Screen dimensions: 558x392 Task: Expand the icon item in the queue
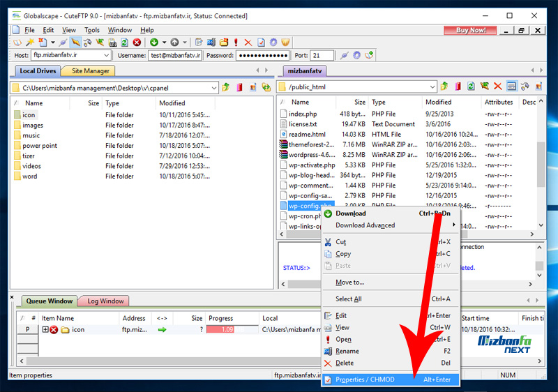[45, 330]
